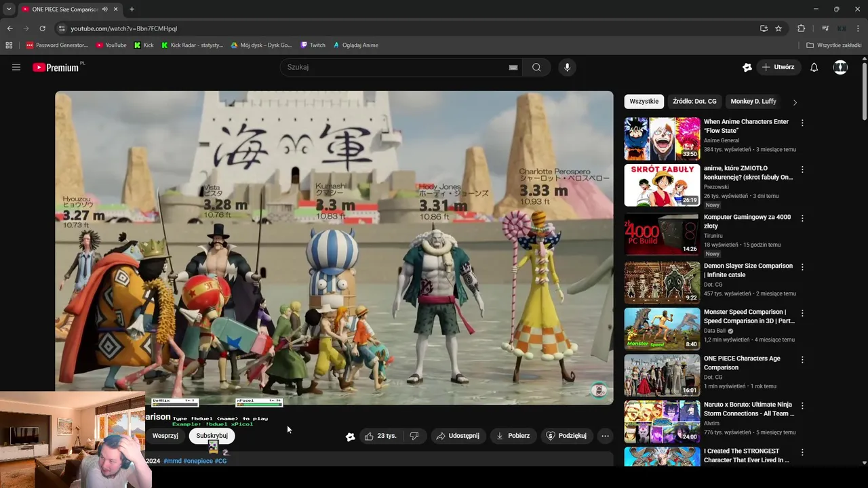Click channel watermark on video corner
Screen dimensions: 868x488
[x=598, y=390]
